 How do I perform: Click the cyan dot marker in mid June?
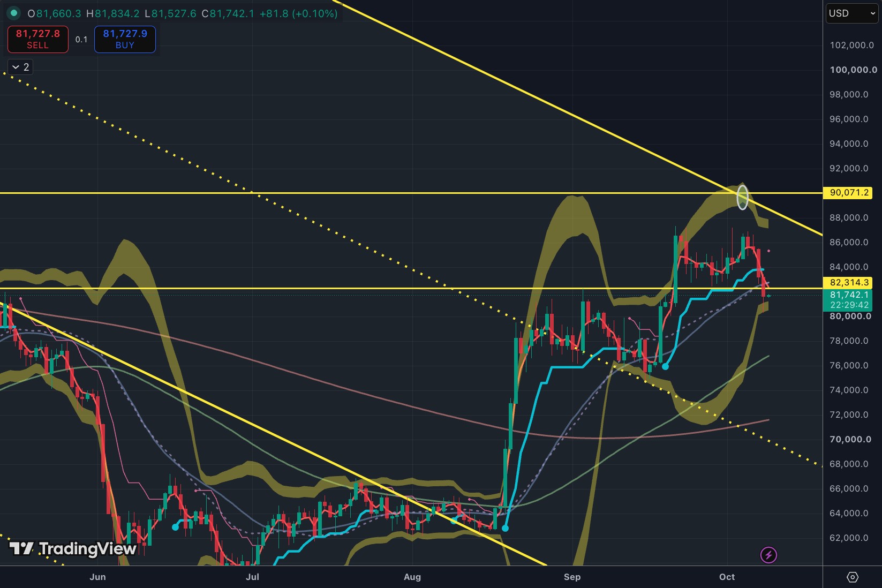tap(175, 527)
